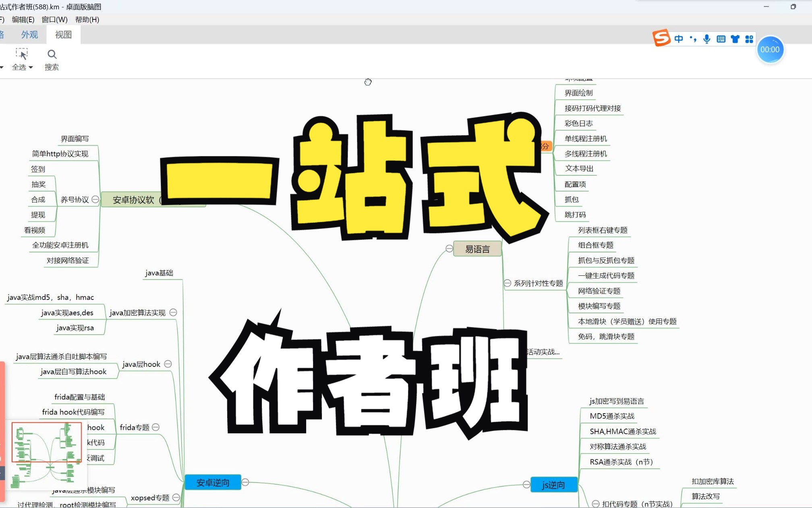Switch to the 外观 tab
The width and height of the screenshot is (812, 508).
(x=29, y=35)
